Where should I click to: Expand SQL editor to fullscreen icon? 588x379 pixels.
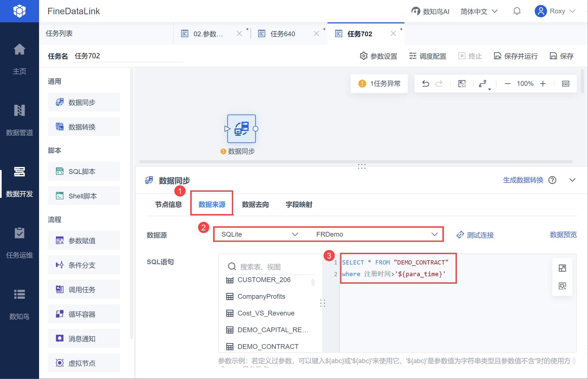point(562,268)
